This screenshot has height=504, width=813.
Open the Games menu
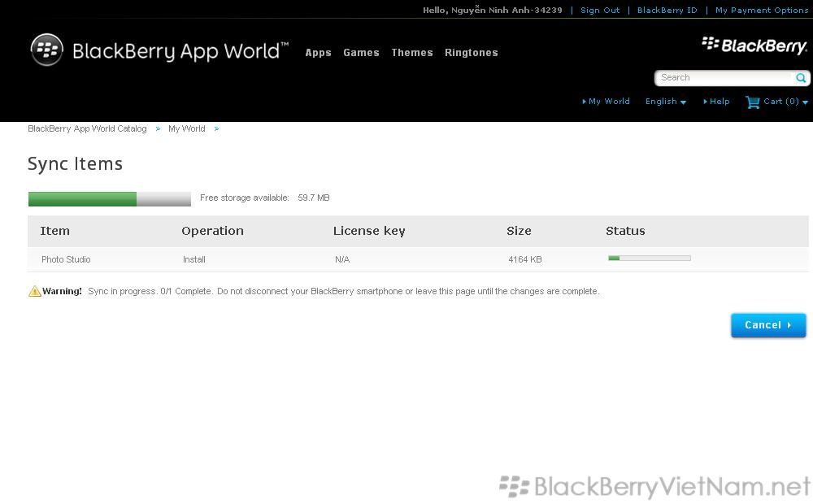point(362,52)
